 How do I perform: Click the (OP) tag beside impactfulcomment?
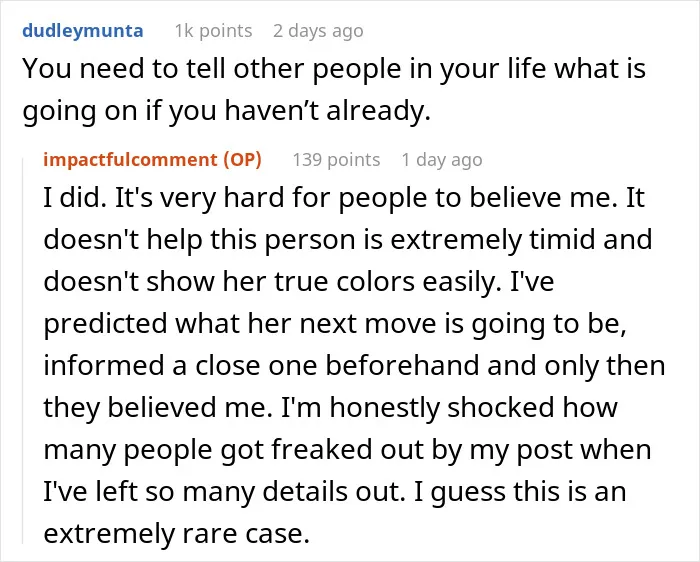click(242, 159)
